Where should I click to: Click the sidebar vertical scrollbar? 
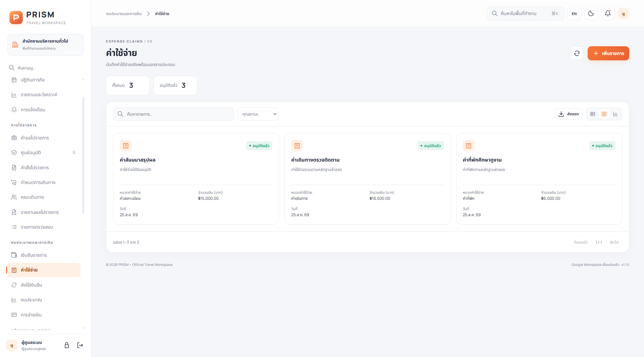click(83, 155)
